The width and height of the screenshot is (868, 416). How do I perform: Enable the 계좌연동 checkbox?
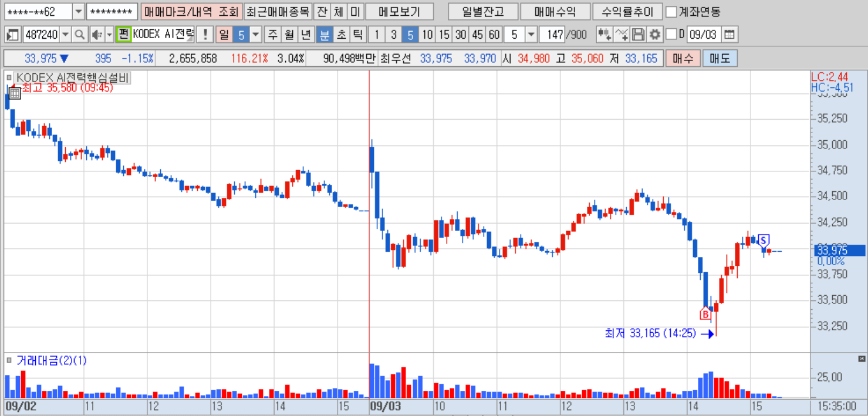point(671,12)
